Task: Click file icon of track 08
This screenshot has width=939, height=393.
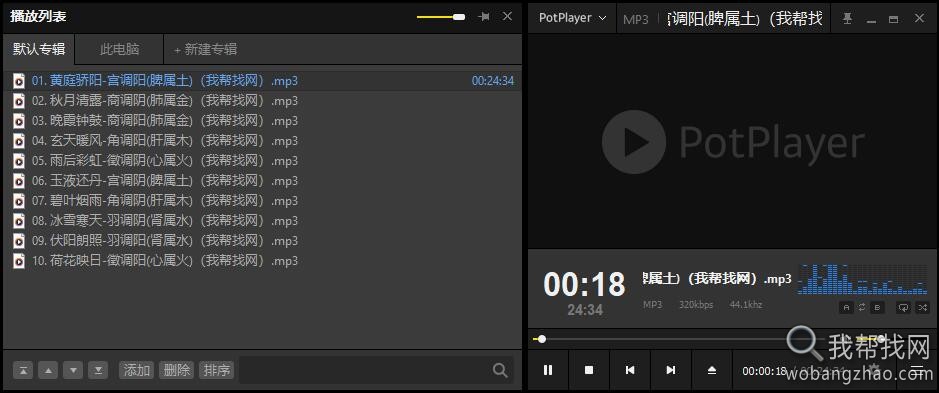Action: 19,221
